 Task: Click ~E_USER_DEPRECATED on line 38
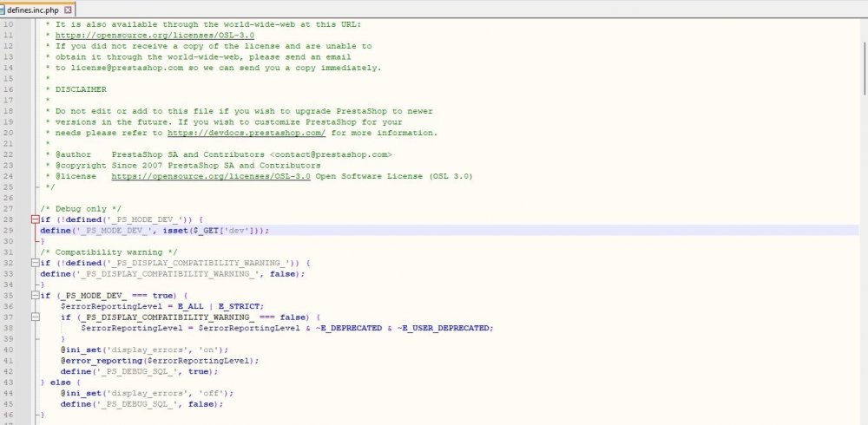point(444,328)
